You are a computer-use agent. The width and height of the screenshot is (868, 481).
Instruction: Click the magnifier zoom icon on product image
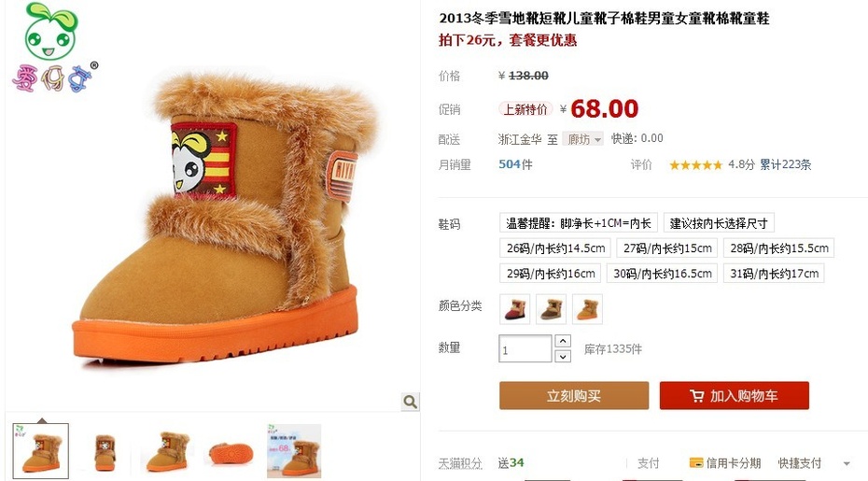coord(410,402)
